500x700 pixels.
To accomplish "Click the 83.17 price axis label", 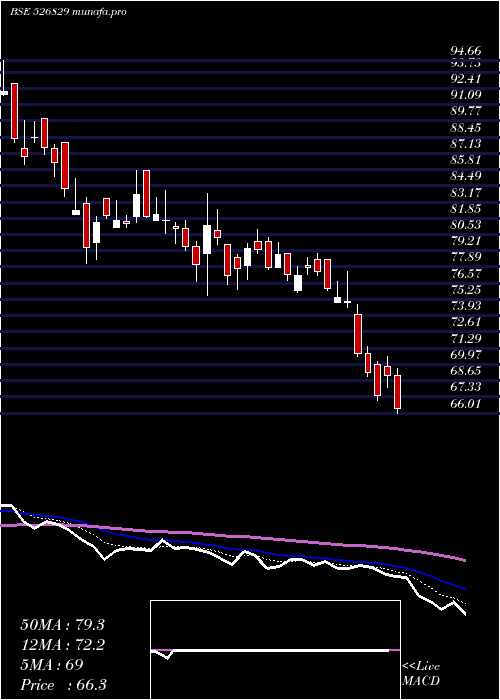I will (x=466, y=192).
